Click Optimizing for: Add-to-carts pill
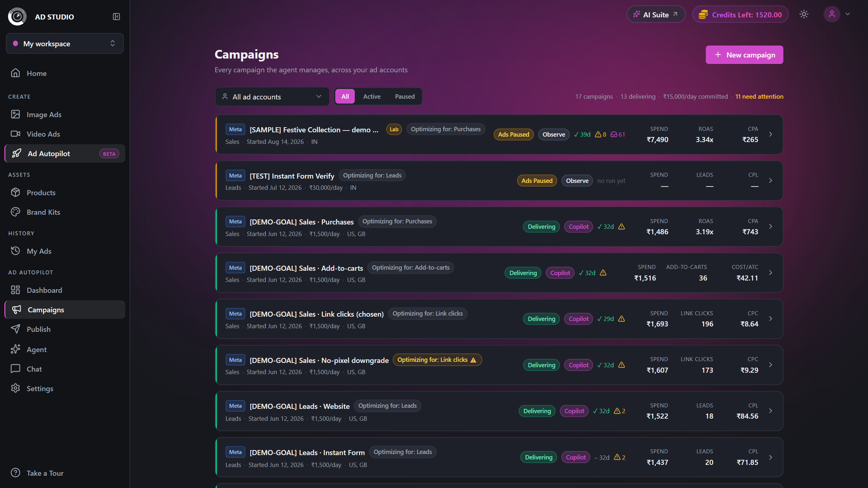 pyautogui.click(x=410, y=267)
